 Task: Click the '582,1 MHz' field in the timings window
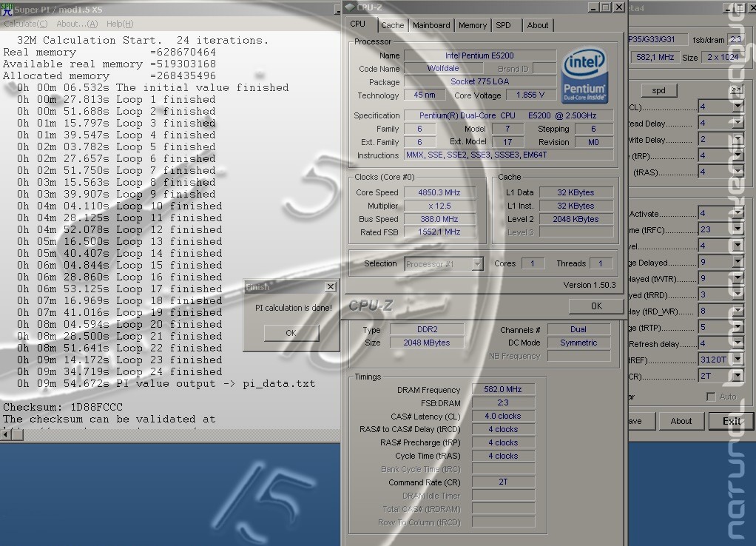(655, 58)
